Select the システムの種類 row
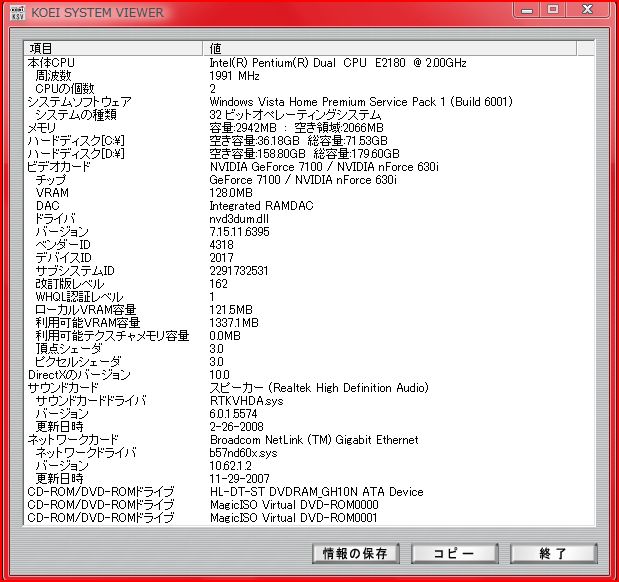Viewport: 619px width, 582px height. click(x=76, y=115)
